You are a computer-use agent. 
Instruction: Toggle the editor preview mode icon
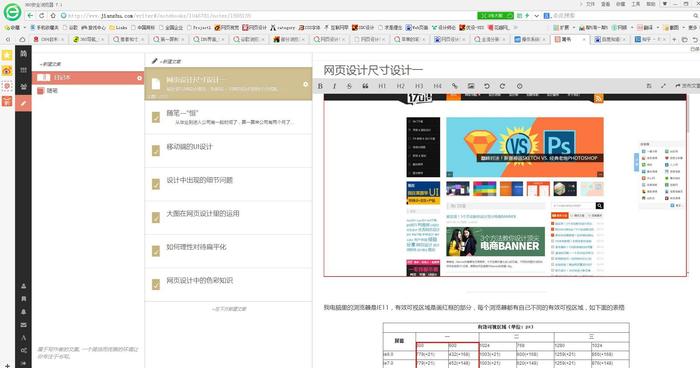[x=649, y=85]
